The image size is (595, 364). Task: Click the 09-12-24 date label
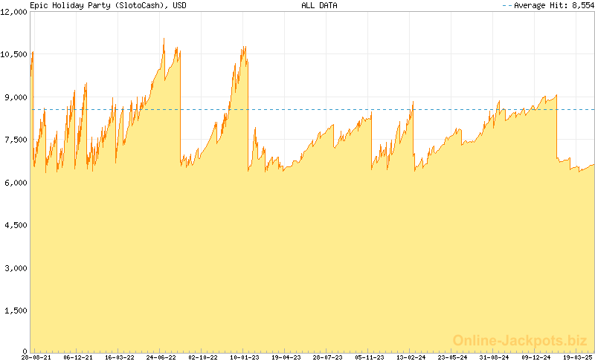tap(535, 357)
